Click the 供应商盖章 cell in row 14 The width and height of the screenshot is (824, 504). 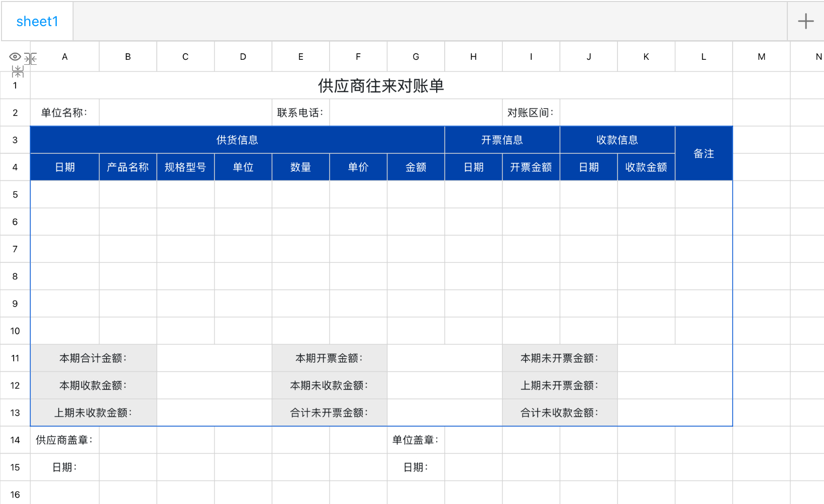64,440
